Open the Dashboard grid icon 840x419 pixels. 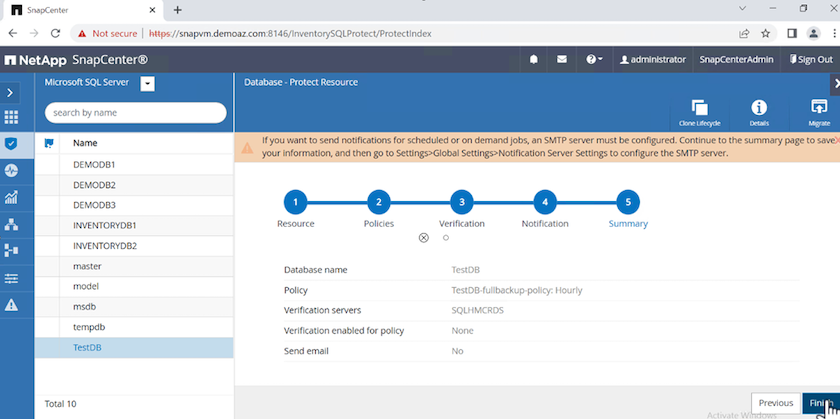11,117
